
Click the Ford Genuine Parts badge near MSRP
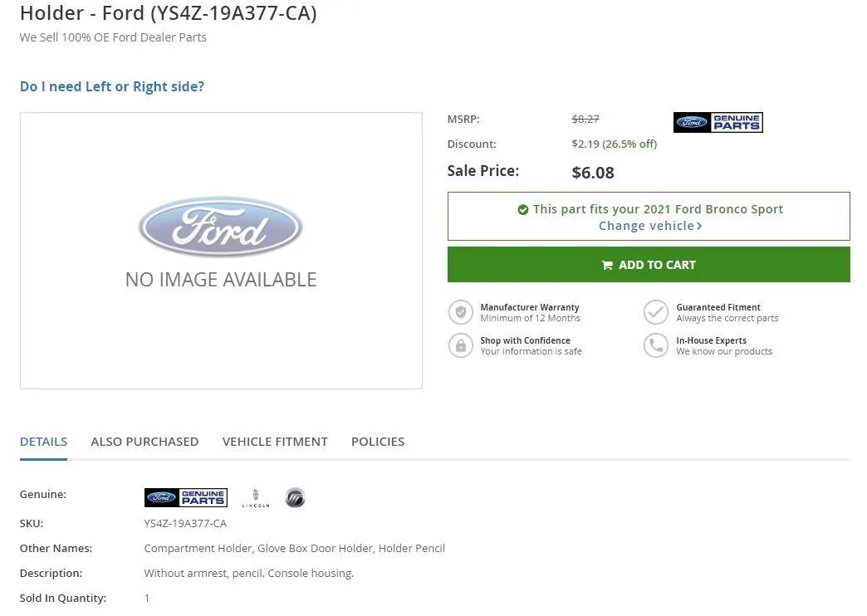(718, 123)
